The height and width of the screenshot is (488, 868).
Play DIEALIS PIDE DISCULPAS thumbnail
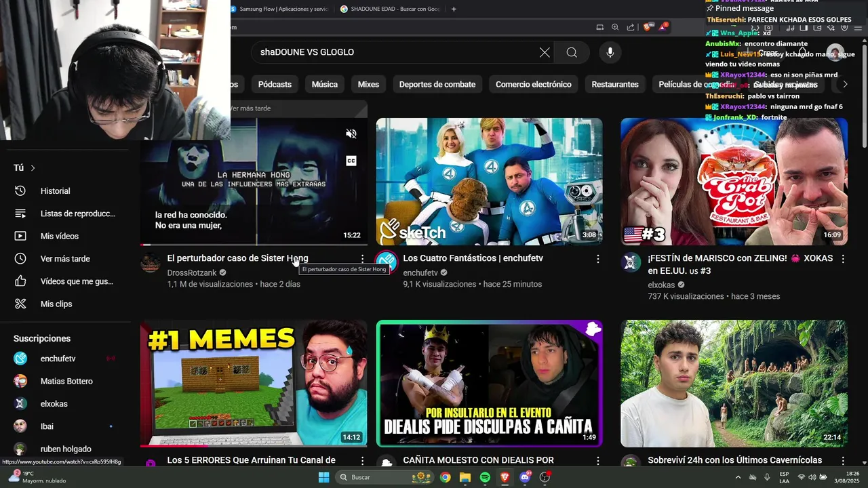489,384
